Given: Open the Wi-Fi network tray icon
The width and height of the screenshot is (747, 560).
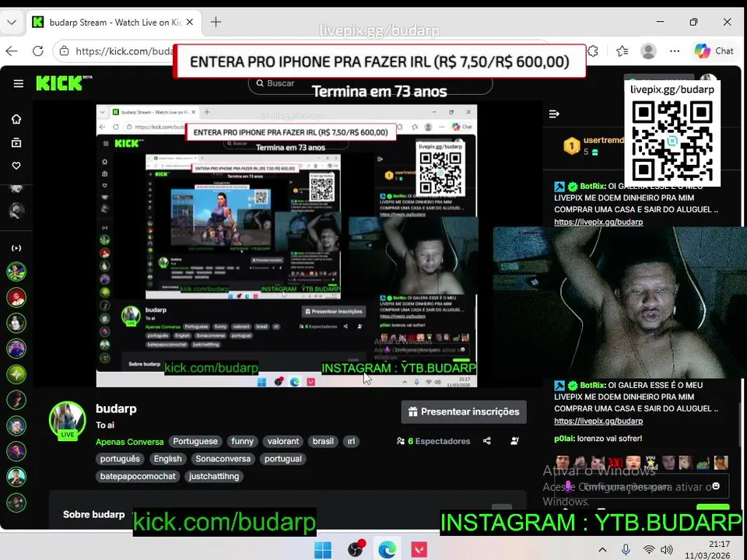Looking at the screenshot, I should click(x=648, y=550).
